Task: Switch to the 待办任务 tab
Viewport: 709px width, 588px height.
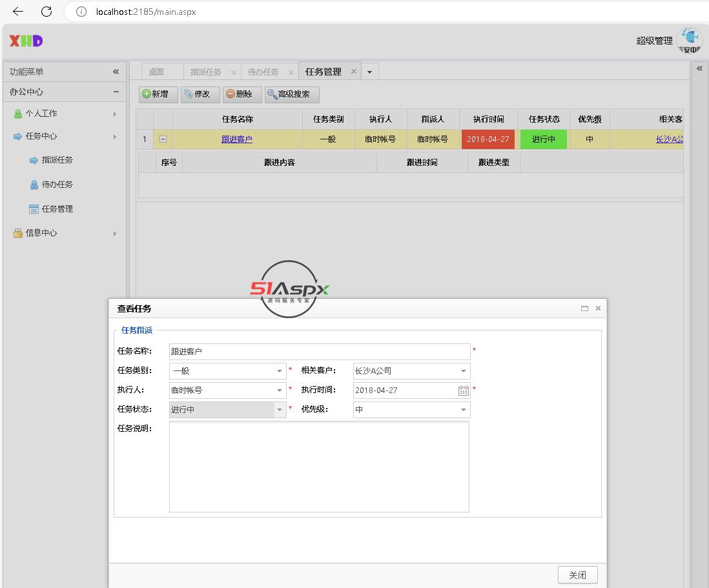Action: [263, 72]
